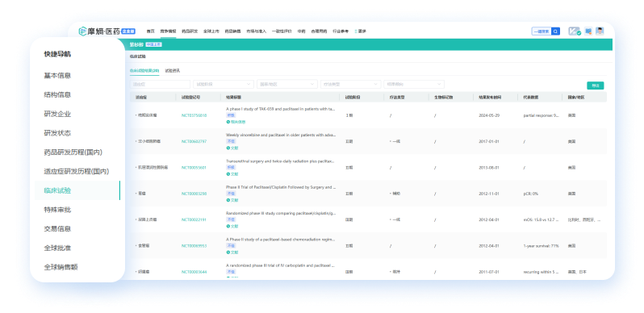Switch to the 临床试验结果 tab
This screenshot has height=313, width=644.
[144, 71]
